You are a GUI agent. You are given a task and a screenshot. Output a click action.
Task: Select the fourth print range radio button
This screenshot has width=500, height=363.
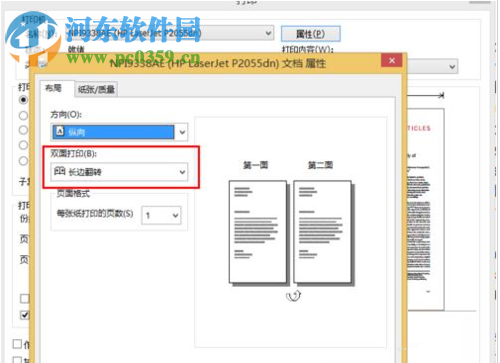click(x=23, y=145)
